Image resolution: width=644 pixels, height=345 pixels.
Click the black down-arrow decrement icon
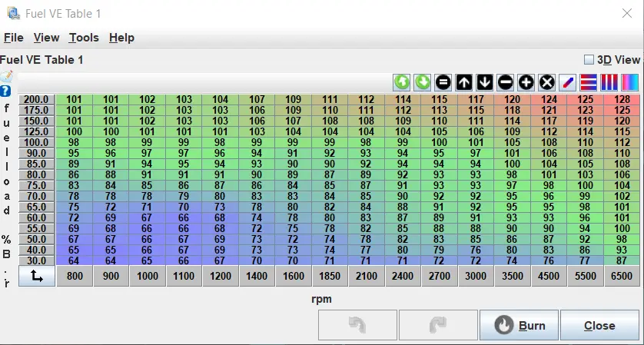pyautogui.click(x=485, y=82)
